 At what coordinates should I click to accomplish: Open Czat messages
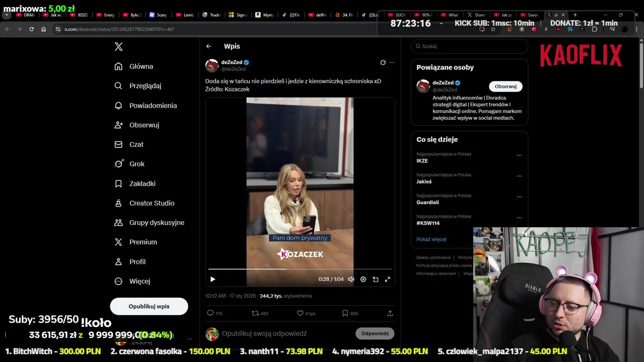129,144
